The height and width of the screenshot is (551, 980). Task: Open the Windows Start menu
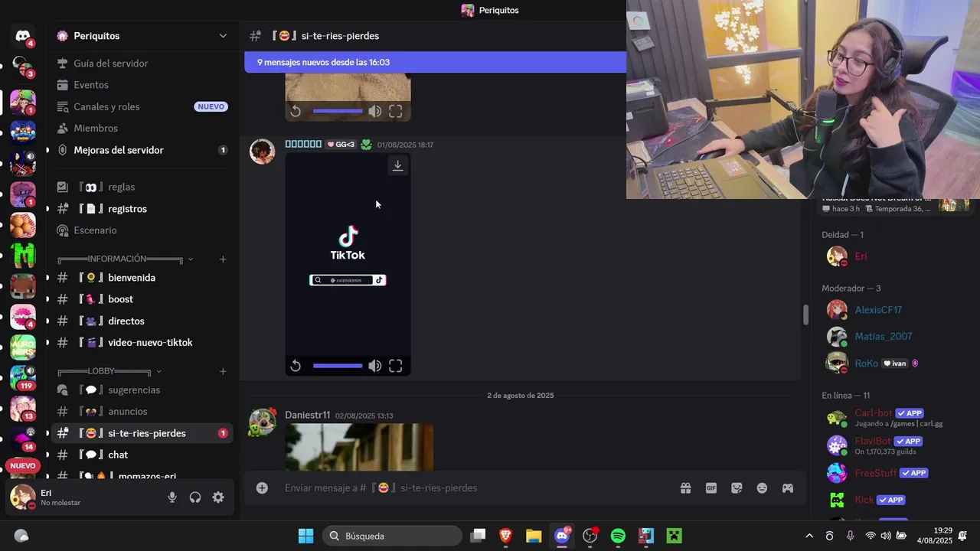(305, 536)
